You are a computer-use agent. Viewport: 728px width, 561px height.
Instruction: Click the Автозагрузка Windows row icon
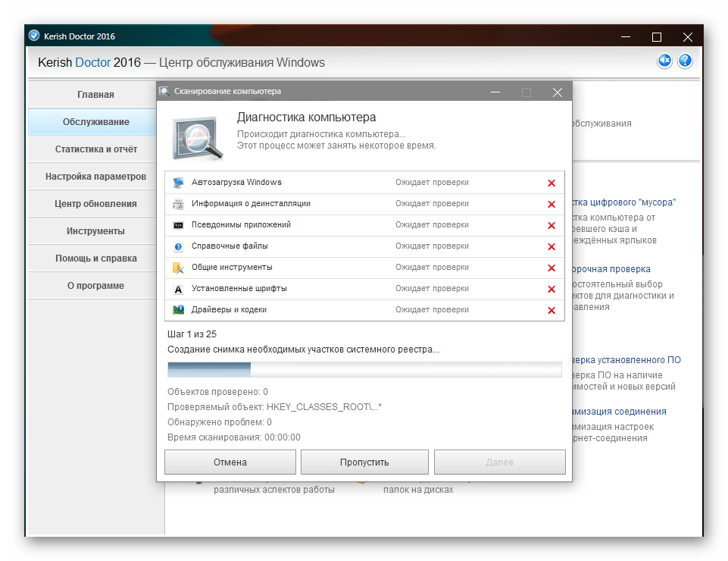(178, 183)
